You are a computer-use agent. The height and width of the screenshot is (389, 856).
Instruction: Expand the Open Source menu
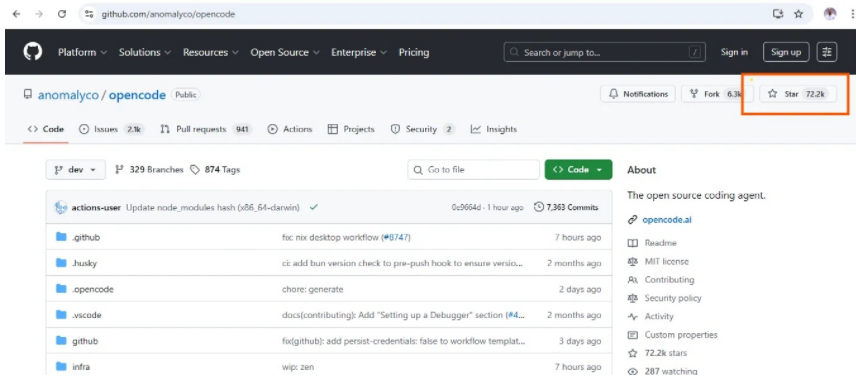coord(284,52)
